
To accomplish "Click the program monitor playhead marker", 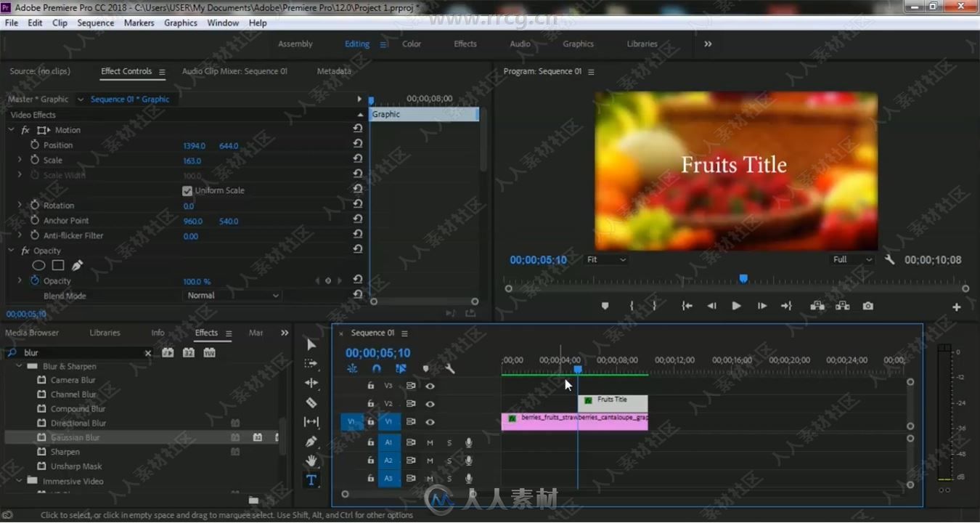I will (743, 278).
